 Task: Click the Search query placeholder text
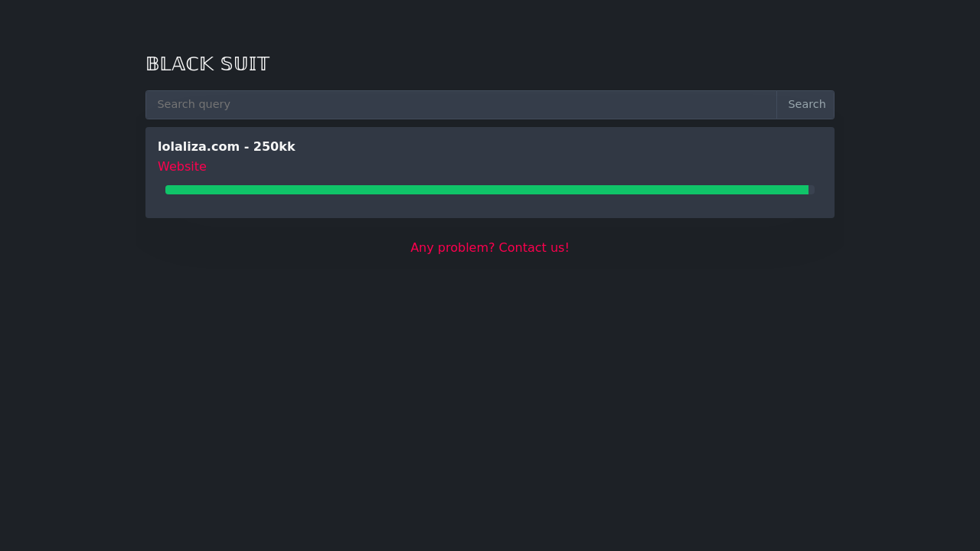click(194, 105)
